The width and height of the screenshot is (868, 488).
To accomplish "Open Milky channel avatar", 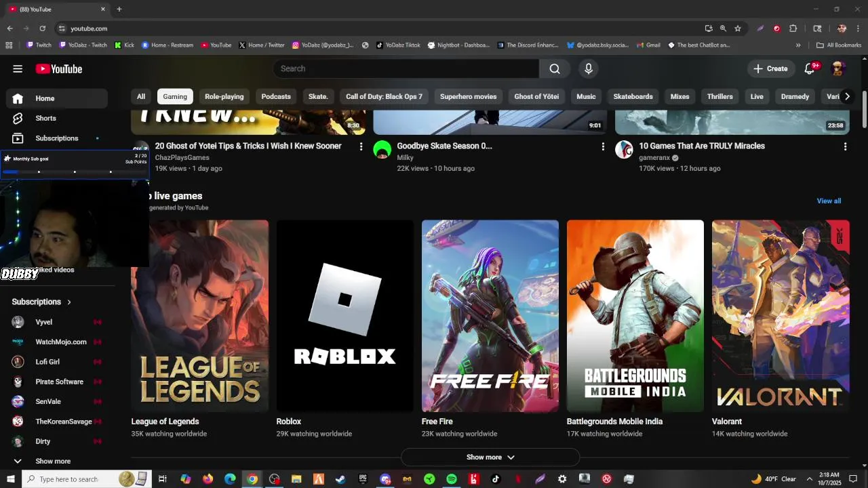I will 382,150.
